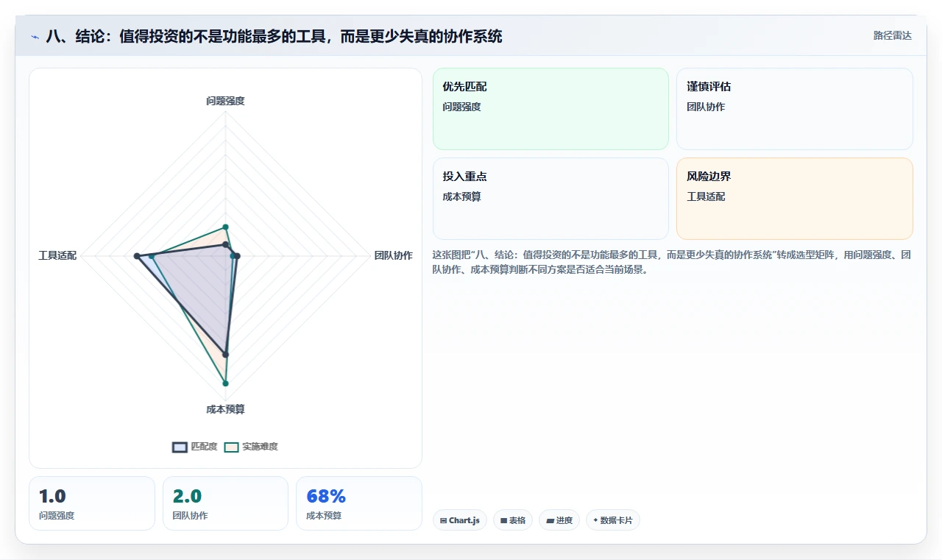Open the 优先匹配 card

550,109
